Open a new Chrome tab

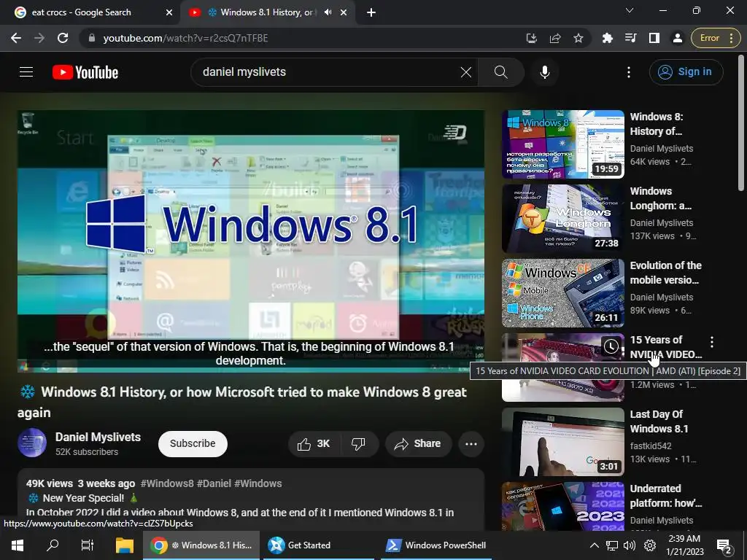pyautogui.click(x=371, y=12)
